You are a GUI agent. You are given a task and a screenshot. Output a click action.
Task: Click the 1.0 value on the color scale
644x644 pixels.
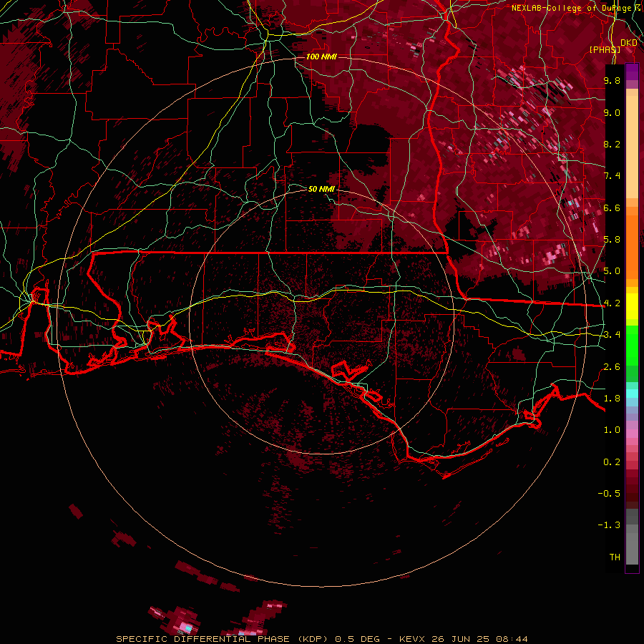pyautogui.click(x=612, y=430)
